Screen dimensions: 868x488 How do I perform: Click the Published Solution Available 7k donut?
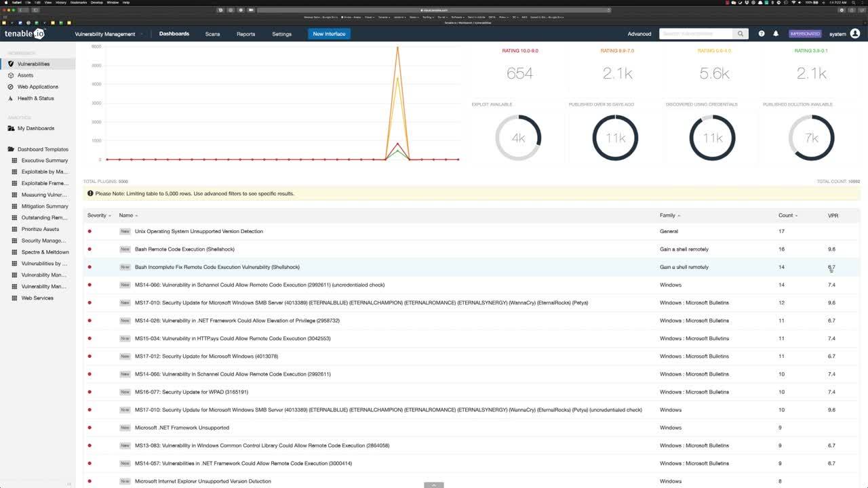(811, 138)
